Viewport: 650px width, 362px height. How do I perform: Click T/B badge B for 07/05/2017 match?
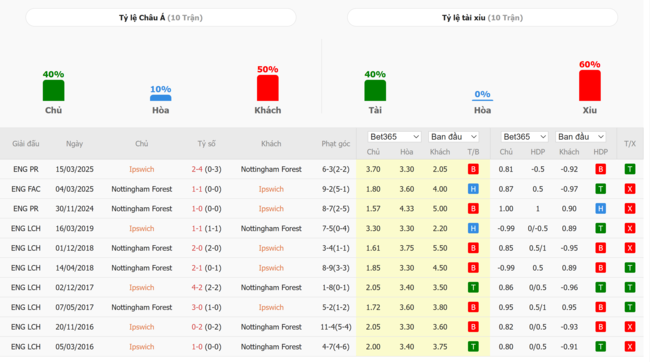pyautogui.click(x=473, y=307)
